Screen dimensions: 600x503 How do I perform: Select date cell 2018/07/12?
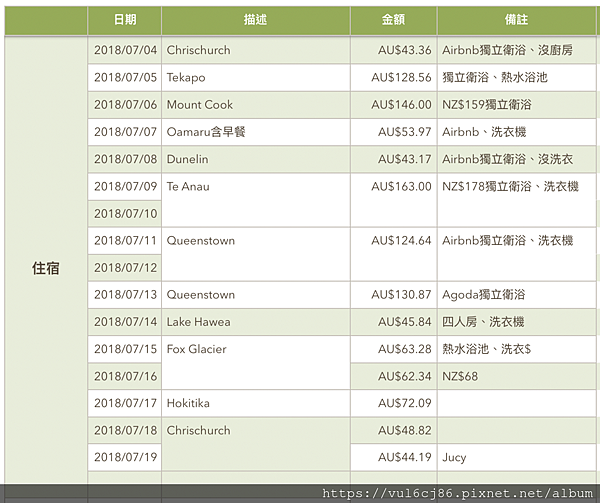pyautogui.click(x=124, y=268)
